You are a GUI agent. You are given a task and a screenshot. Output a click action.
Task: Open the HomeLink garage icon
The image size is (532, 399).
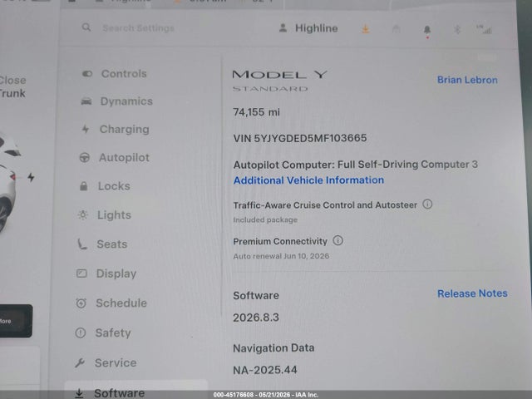(396, 30)
